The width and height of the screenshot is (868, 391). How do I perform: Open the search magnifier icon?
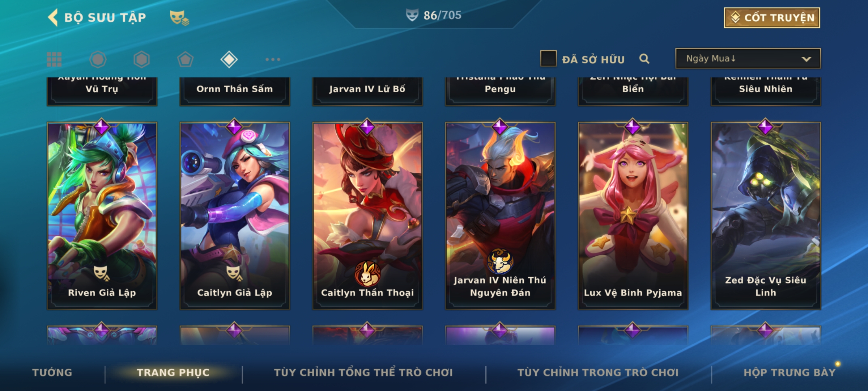click(644, 59)
